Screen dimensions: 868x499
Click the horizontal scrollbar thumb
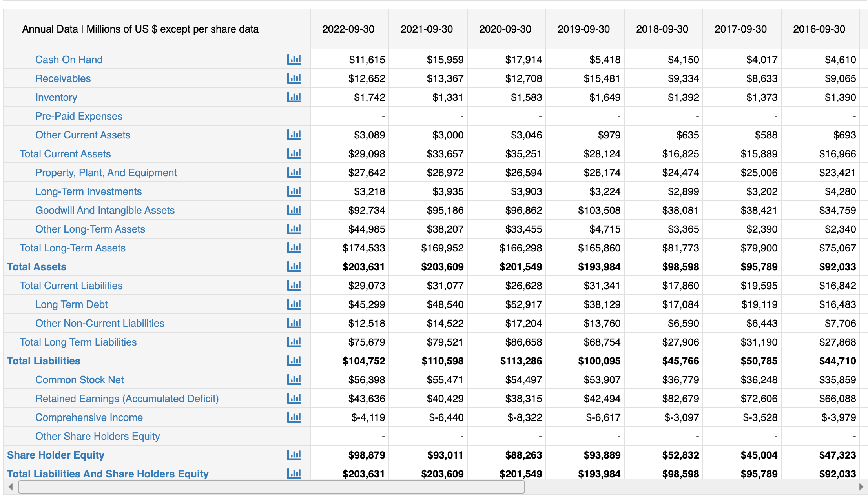click(271, 487)
